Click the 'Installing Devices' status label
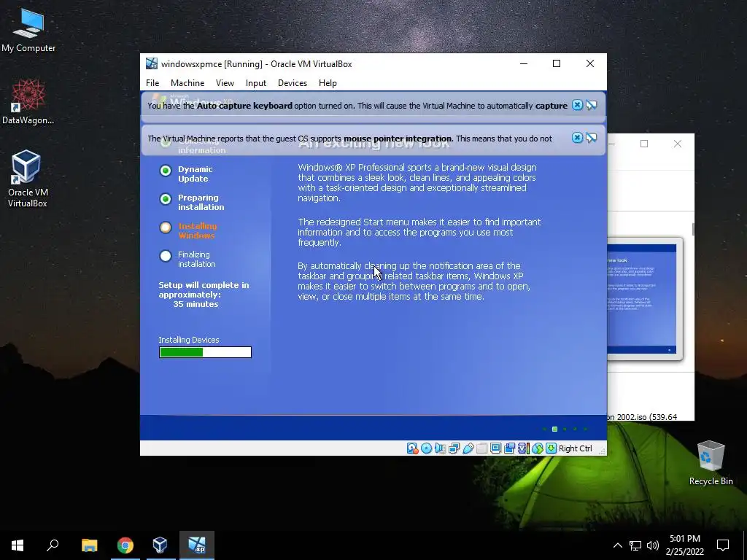 coord(189,340)
